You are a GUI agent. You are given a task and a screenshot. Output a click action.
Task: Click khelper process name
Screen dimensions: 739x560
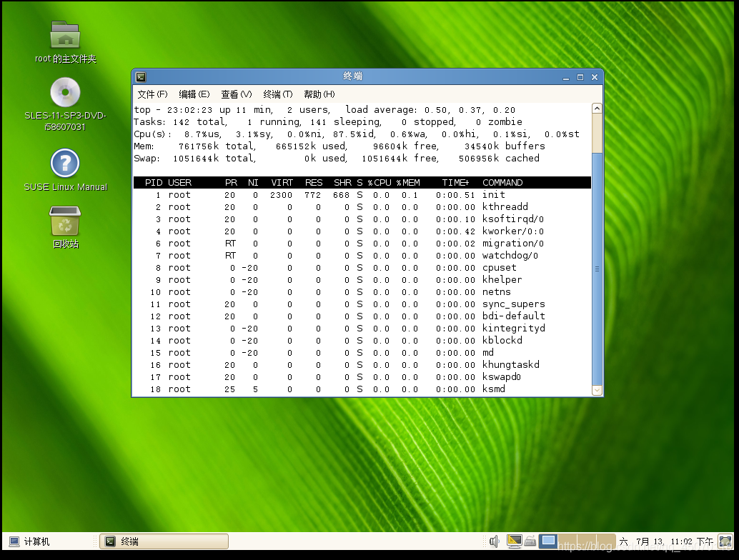[502, 280]
